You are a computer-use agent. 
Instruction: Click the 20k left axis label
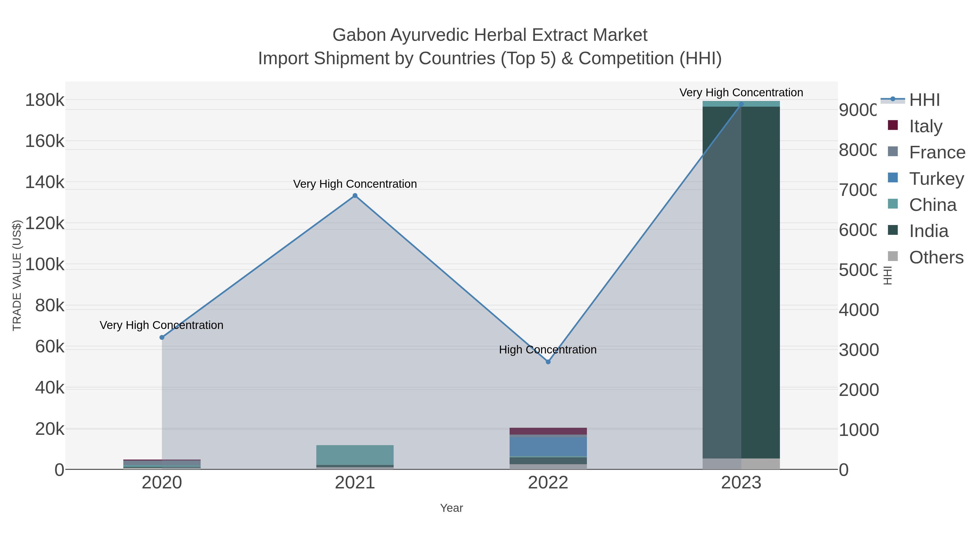(x=50, y=429)
